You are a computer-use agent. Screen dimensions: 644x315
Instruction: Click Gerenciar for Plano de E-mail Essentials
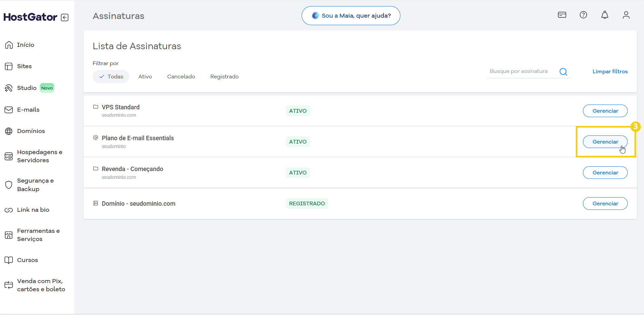605,142
